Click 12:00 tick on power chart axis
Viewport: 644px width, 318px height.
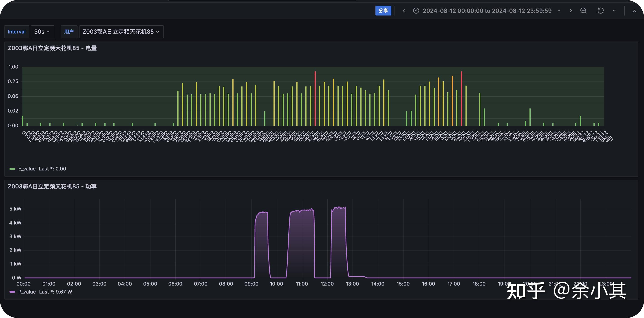point(327,284)
